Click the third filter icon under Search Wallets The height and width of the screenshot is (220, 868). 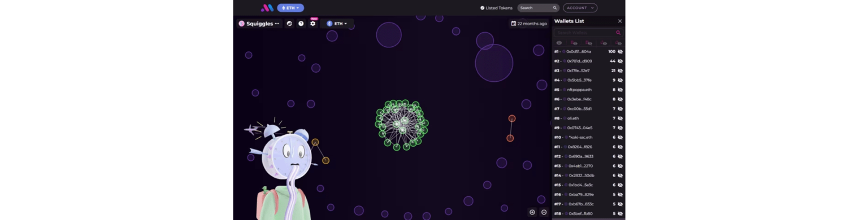(x=589, y=43)
